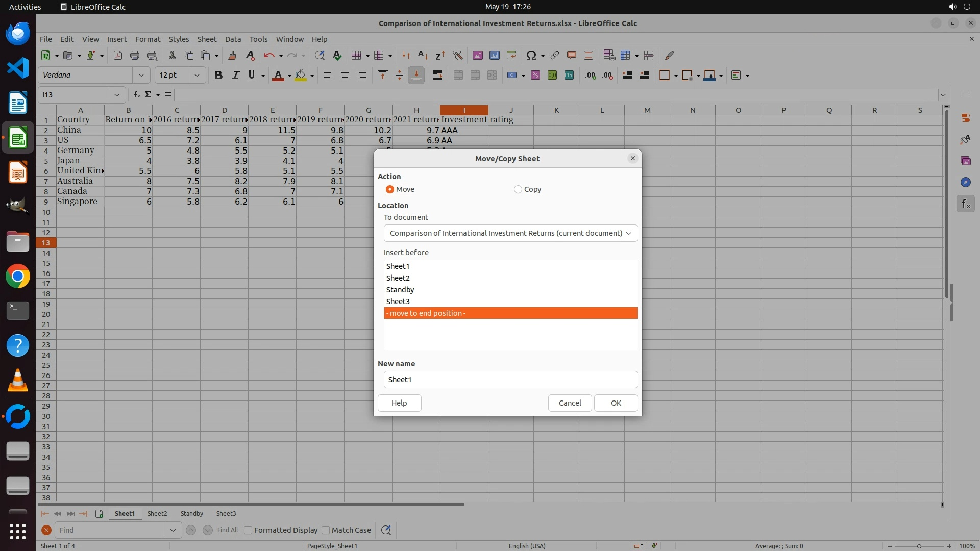Open the Verdana font name dropdown
Screen dimensions: 980x551
click(141, 75)
